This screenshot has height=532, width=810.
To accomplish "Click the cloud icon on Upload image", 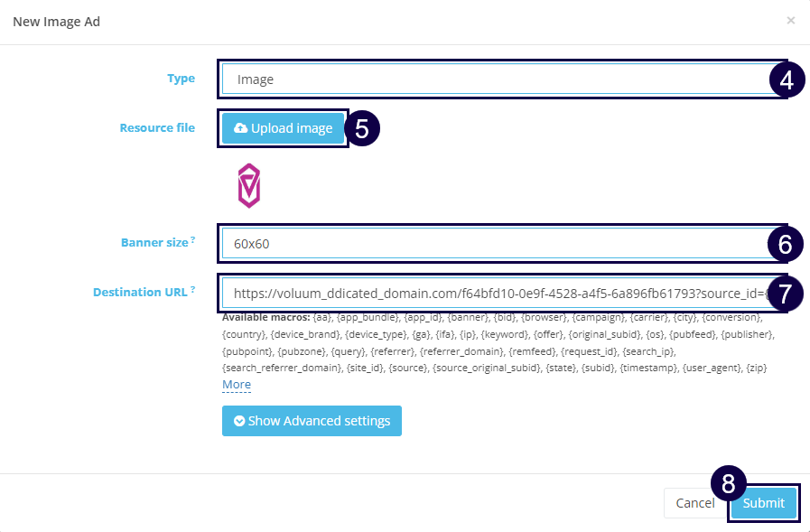I will [240, 128].
